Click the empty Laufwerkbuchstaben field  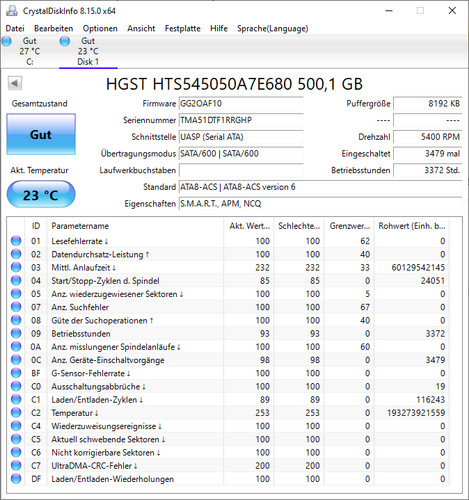click(241, 170)
